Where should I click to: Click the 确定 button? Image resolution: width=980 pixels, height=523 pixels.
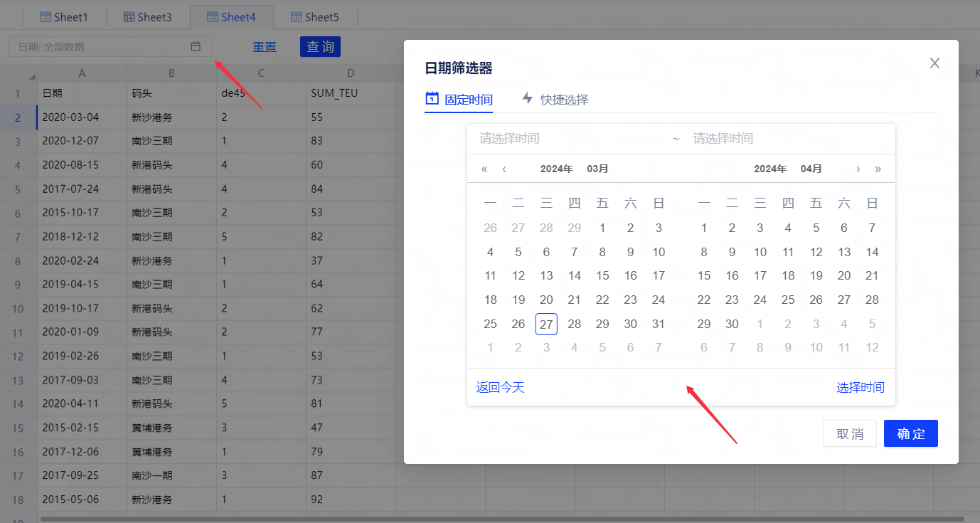910,433
